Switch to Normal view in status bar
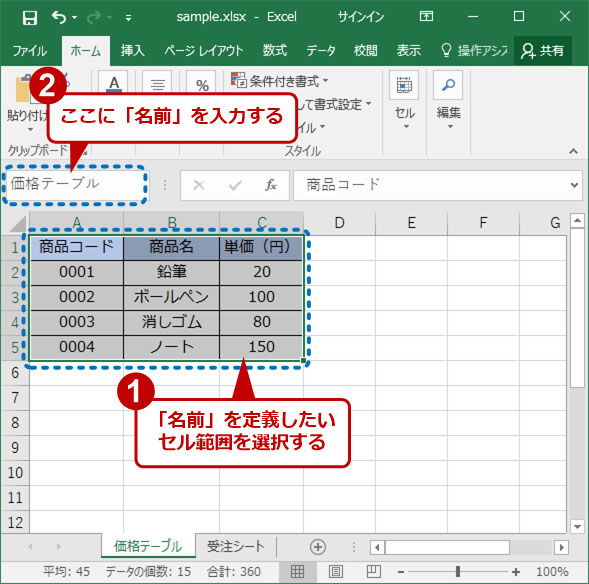 tap(298, 572)
